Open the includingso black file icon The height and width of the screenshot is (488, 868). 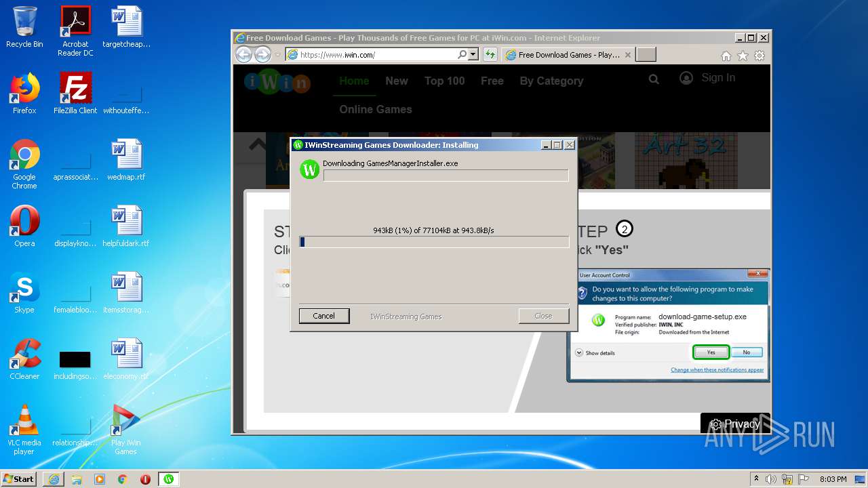(x=75, y=365)
